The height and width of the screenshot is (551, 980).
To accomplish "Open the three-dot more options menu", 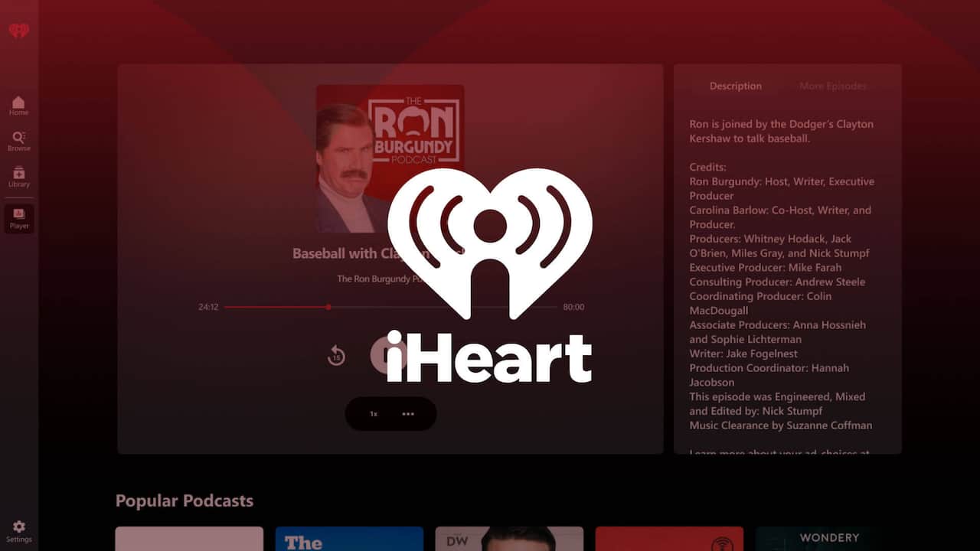I will [408, 414].
